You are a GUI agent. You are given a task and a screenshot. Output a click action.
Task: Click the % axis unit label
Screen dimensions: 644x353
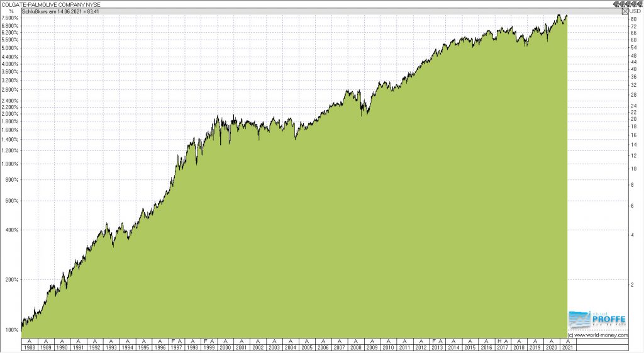11,11
